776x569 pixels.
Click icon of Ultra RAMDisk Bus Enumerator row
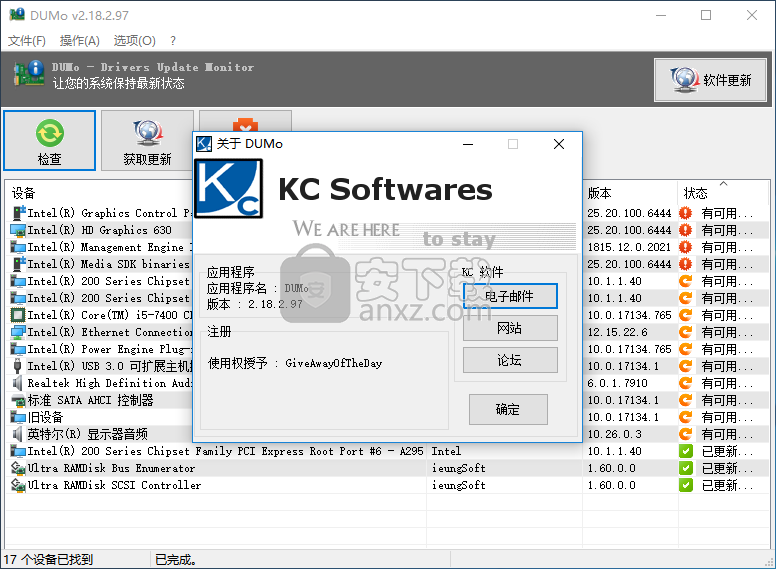point(18,468)
